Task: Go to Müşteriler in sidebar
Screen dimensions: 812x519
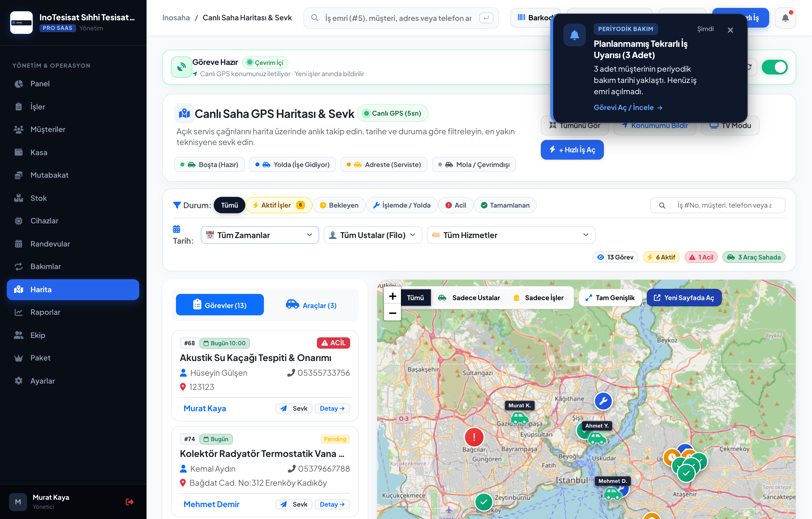Action: (73, 129)
